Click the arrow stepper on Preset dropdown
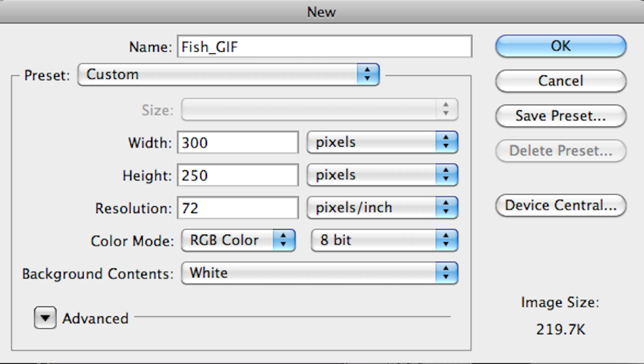Viewport: 644px width, 364px height. (368, 75)
